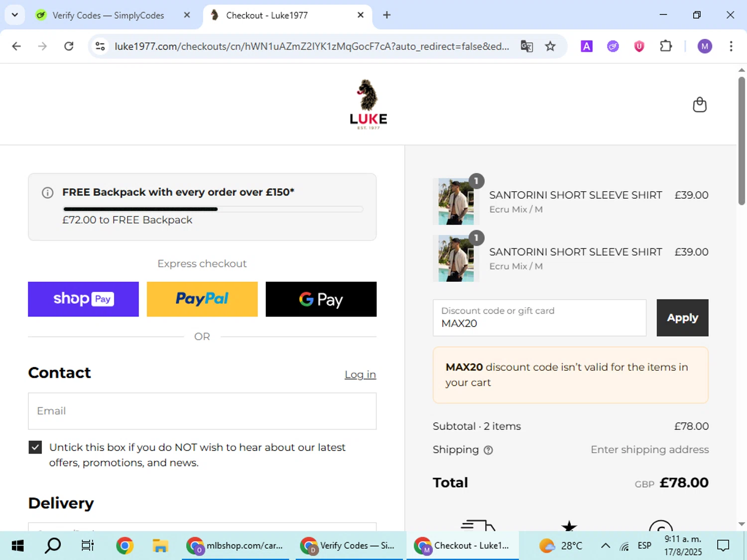Switch to mlbshop.com taskbar window

[x=235, y=546]
